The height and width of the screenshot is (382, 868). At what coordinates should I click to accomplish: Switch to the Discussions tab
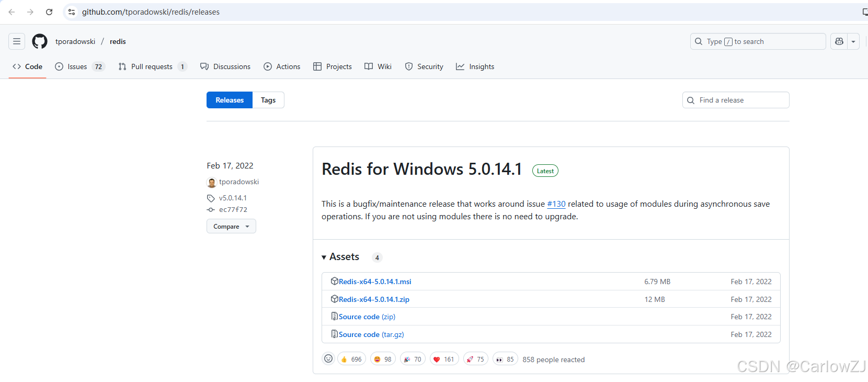click(x=225, y=66)
